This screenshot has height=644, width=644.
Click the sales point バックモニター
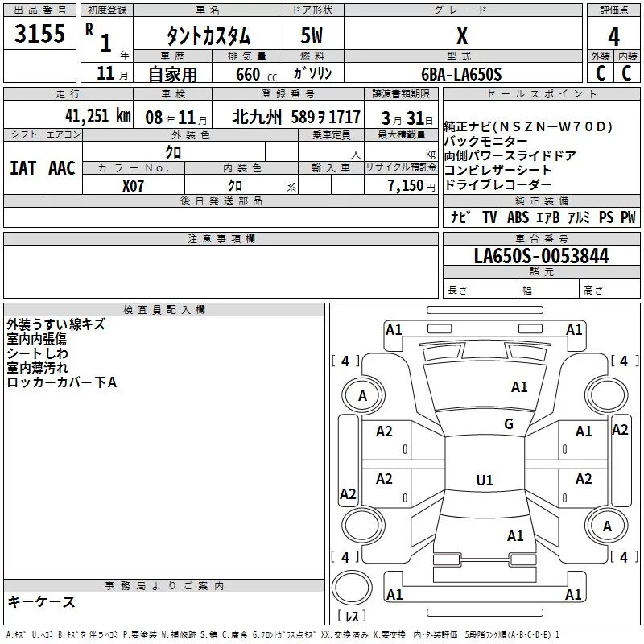point(486,142)
